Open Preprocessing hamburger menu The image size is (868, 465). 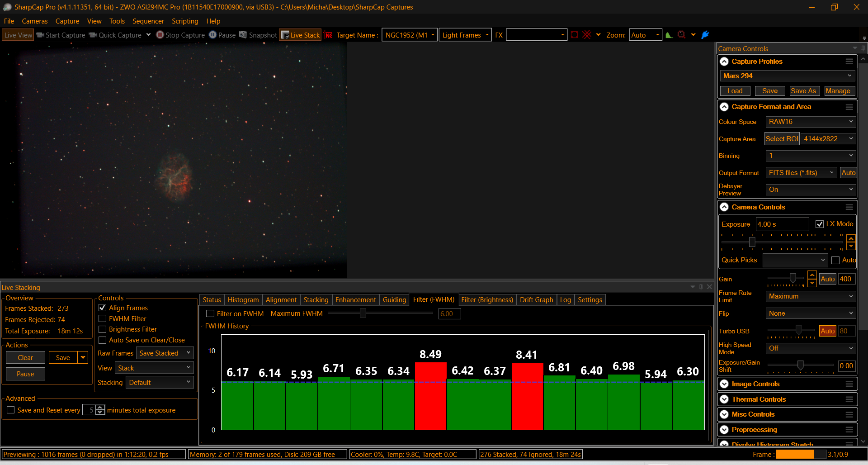[849, 430]
